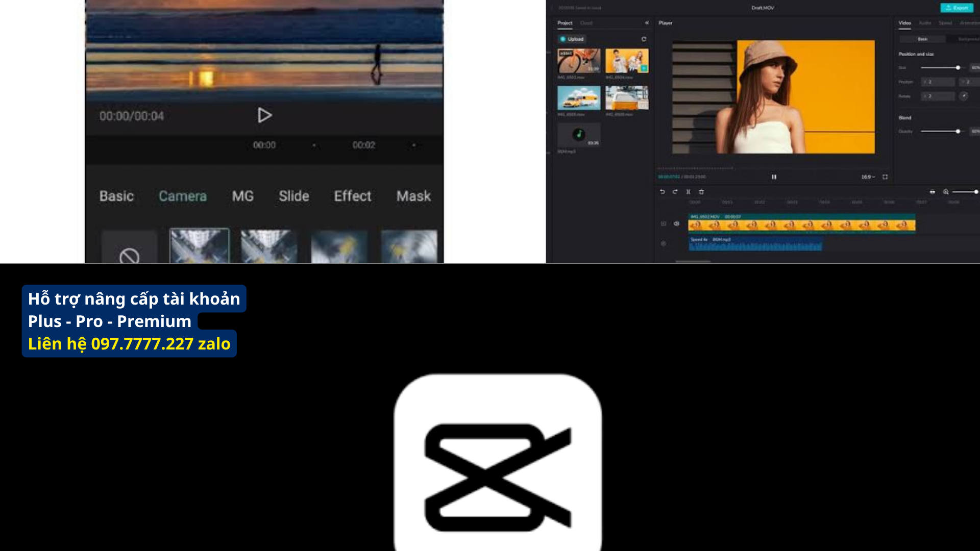Select the orange video clip in timeline
This screenshot has width=980, height=551.
pos(801,223)
